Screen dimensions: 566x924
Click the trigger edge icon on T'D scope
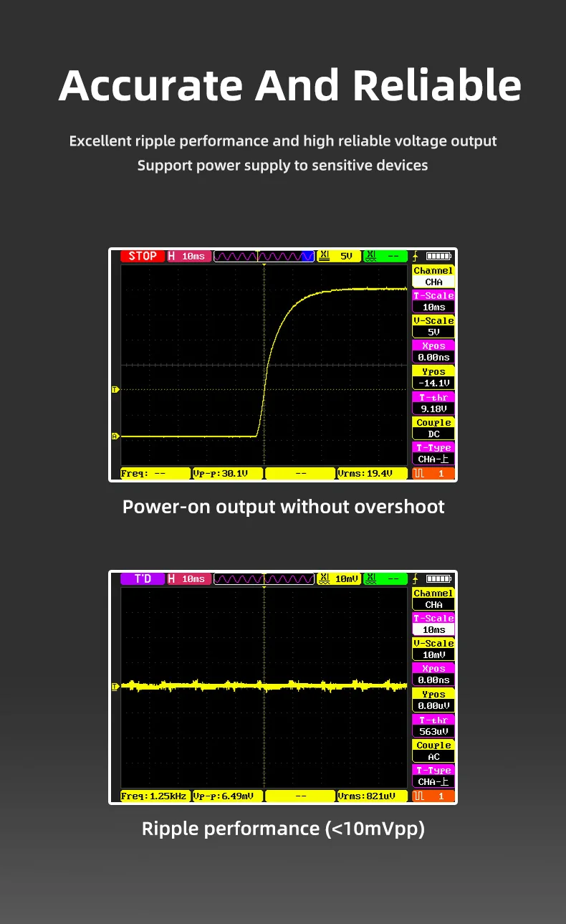click(x=416, y=578)
